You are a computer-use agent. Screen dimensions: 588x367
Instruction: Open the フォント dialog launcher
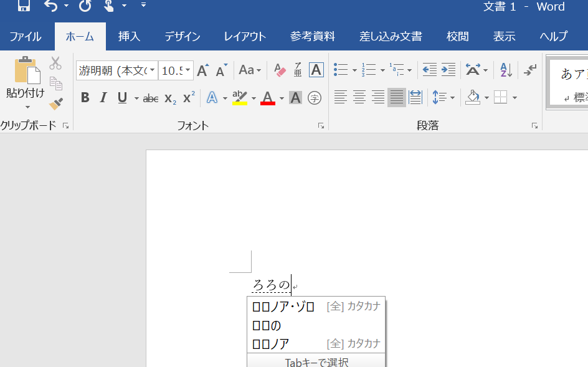(x=321, y=126)
